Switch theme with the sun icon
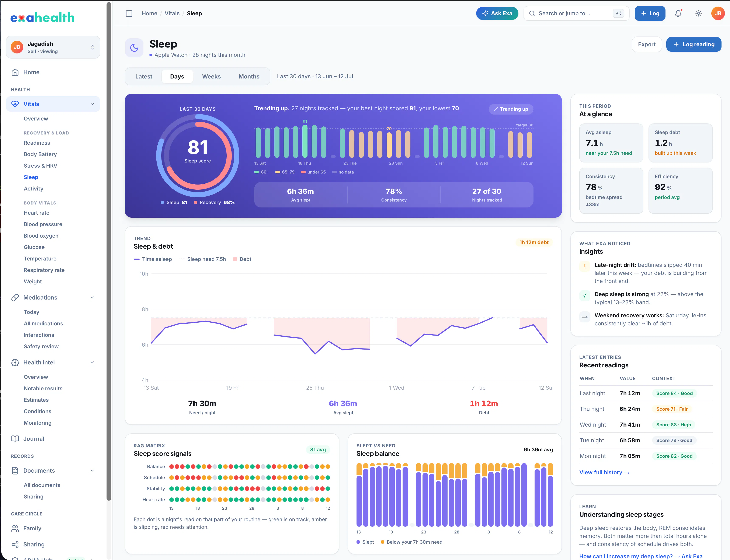 tap(698, 13)
